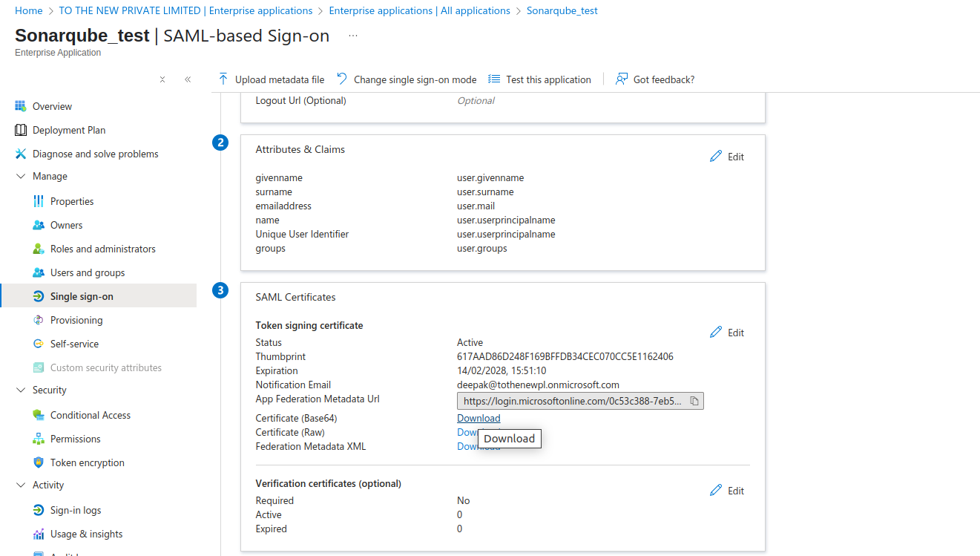Click the Test this application checklist icon
Screen dimensions: 980x556
pyautogui.click(x=494, y=79)
